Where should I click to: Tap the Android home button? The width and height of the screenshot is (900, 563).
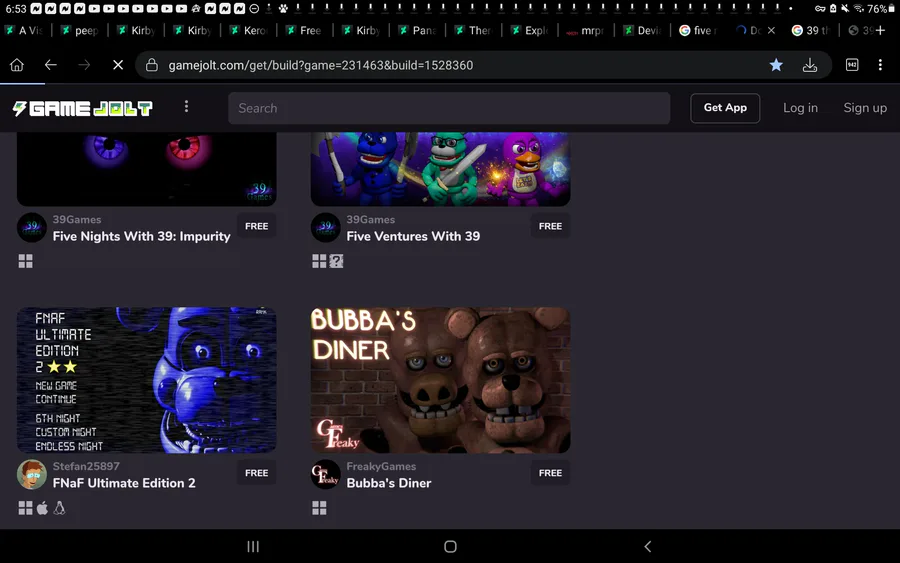(x=451, y=546)
